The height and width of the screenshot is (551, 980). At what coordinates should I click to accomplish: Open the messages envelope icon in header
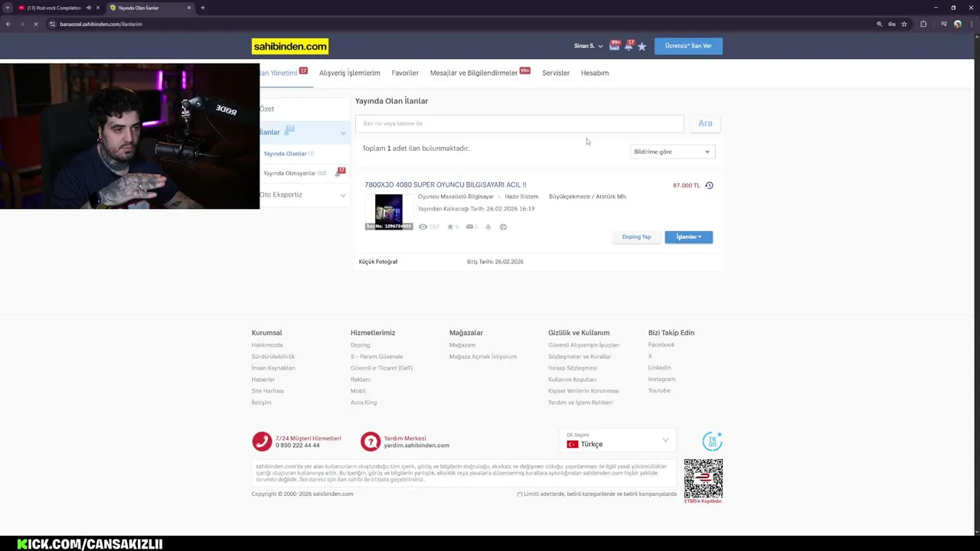[614, 46]
